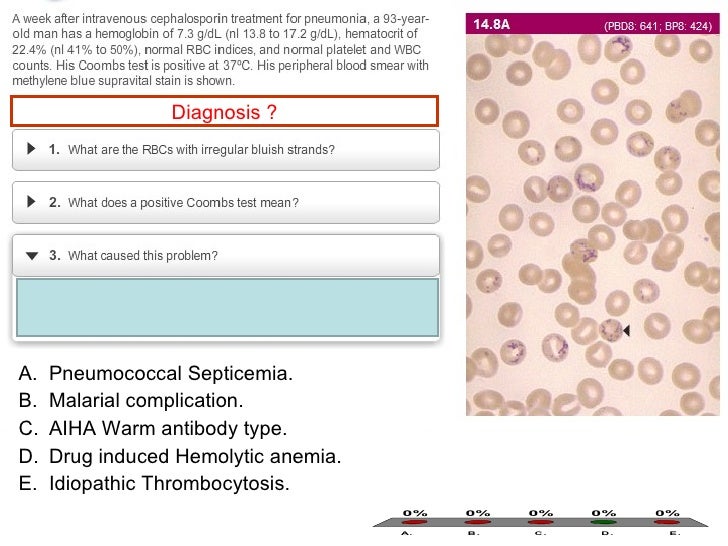The width and height of the screenshot is (728, 546).
Task: Select answer C. AIHA Warm antibody type
Action: coord(153,428)
